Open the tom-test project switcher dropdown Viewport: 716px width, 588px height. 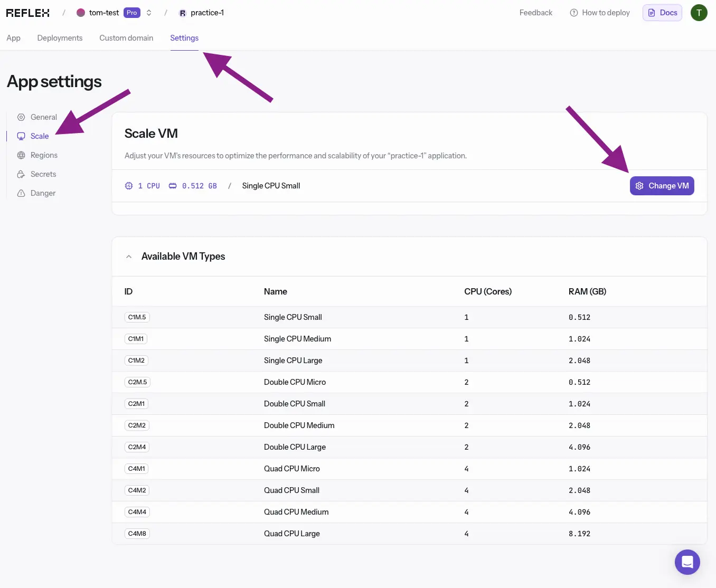coord(149,13)
